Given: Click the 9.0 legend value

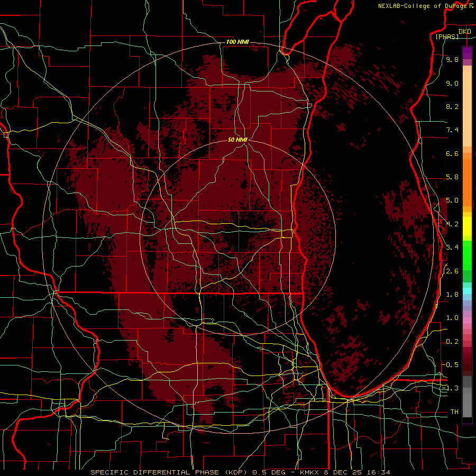Looking at the screenshot, I should 452,83.
